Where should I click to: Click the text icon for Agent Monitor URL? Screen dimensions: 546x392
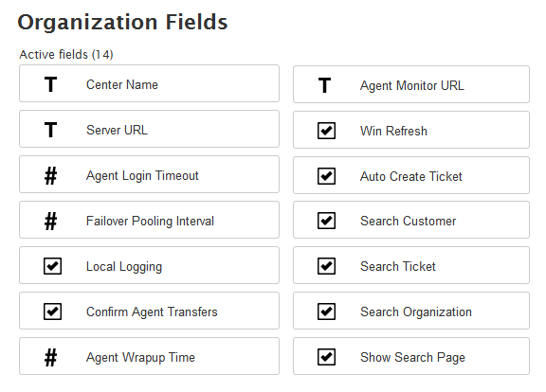click(324, 85)
